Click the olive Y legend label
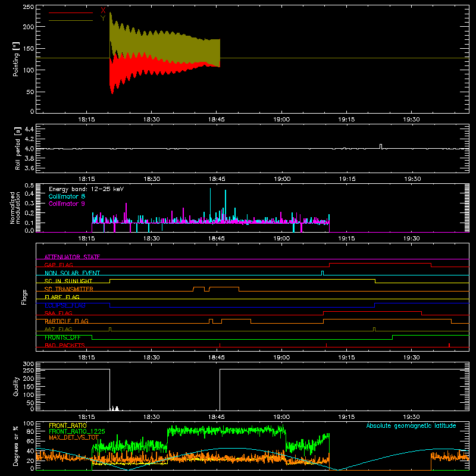 103,18
